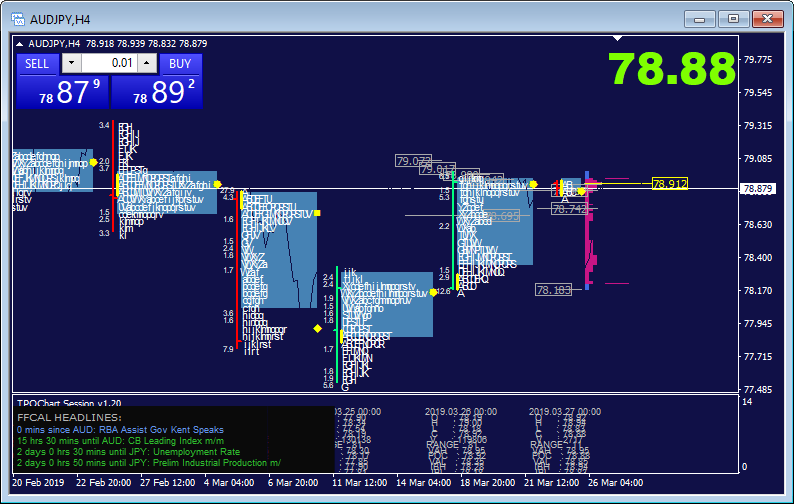Viewport: 794px width, 504px height.
Task: Click the 11 Mar 12:00 time axis label
Action: click(359, 483)
